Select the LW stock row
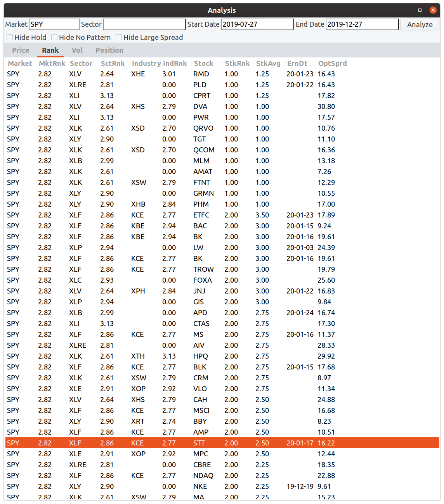444x504 pixels. [x=222, y=248]
